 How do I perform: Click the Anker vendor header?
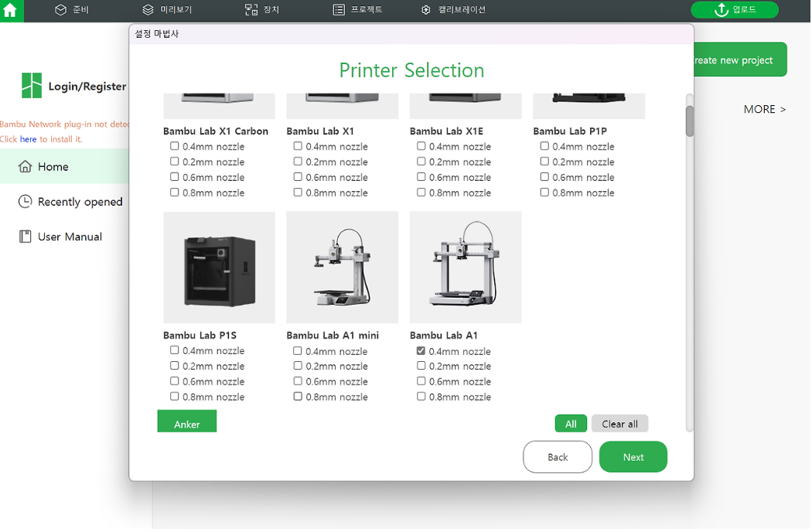(x=187, y=421)
